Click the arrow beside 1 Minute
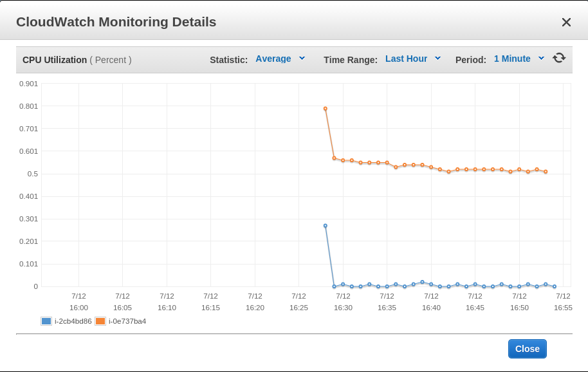Viewport: 588px width, 372px height. (x=541, y=59)
